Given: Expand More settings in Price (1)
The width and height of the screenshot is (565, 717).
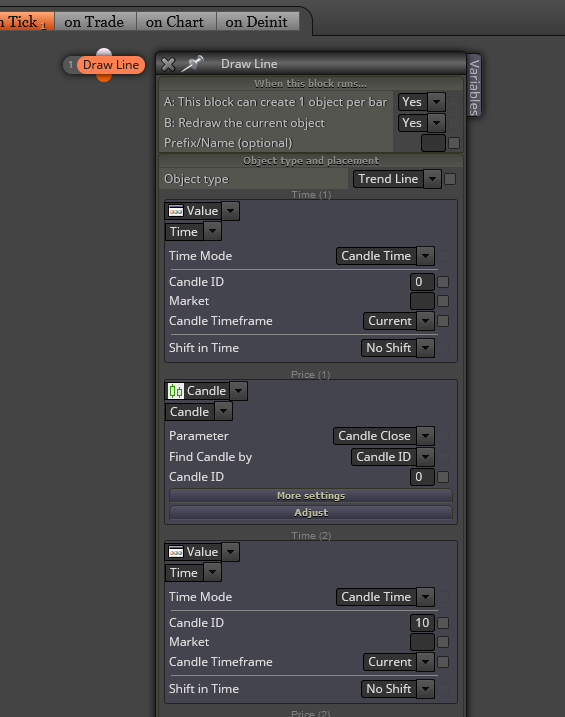Looking at the screenshot, I should (x=311, y=496).
